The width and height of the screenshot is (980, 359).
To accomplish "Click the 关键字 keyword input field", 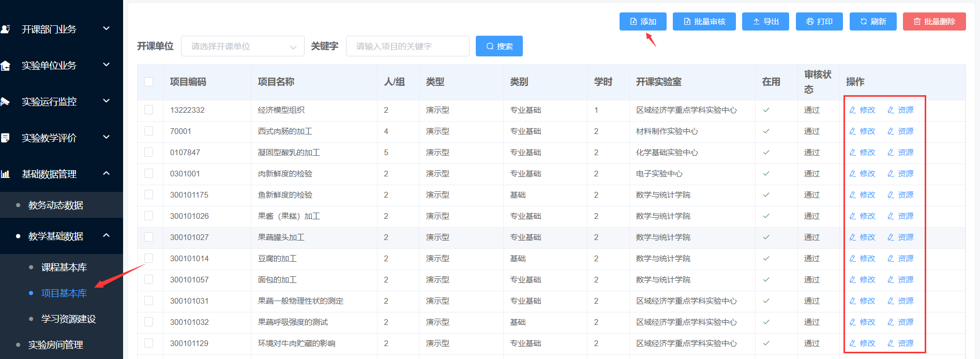I will click(408, 46).
